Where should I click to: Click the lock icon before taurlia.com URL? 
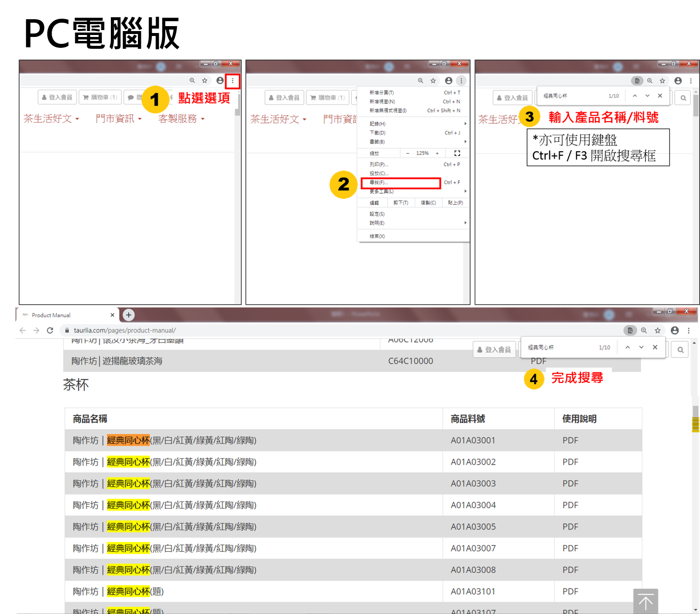[67, 330]
